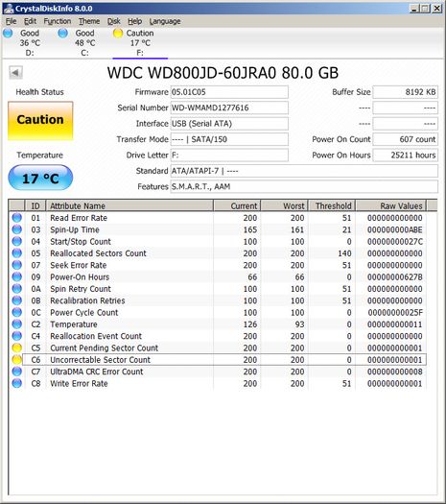Open the Edit menu
This screenshot has width=446, height=504.
click(30, 21)
